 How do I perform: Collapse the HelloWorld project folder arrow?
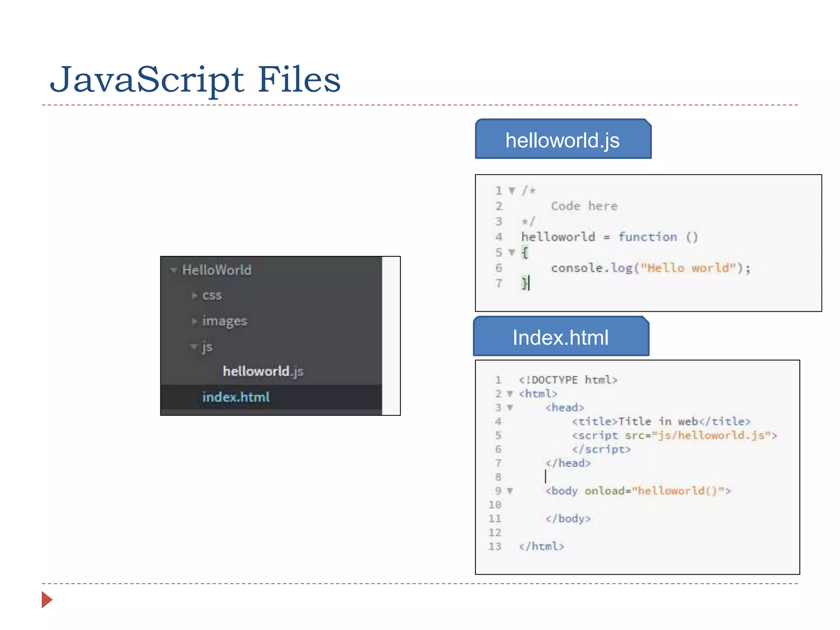click(174, 270)
